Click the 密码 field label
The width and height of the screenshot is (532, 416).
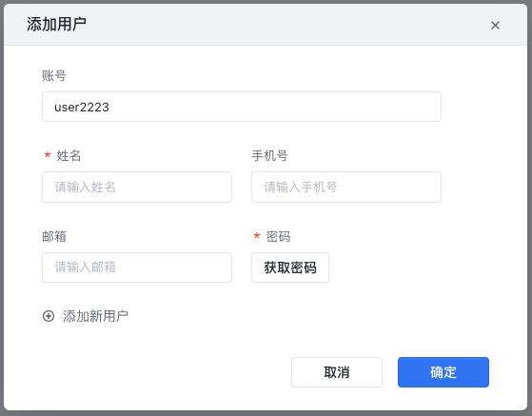tap(278, 236)
